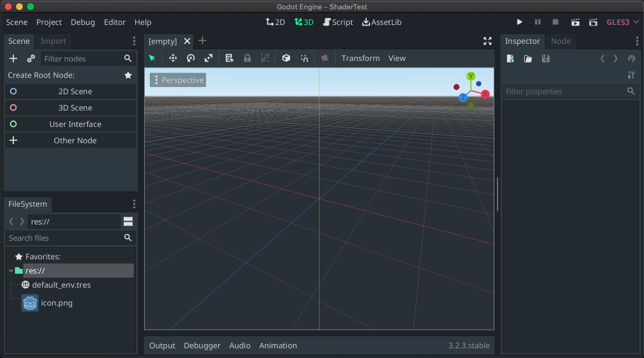Click the Filter nodes search magnifier

tap(128, 59)
